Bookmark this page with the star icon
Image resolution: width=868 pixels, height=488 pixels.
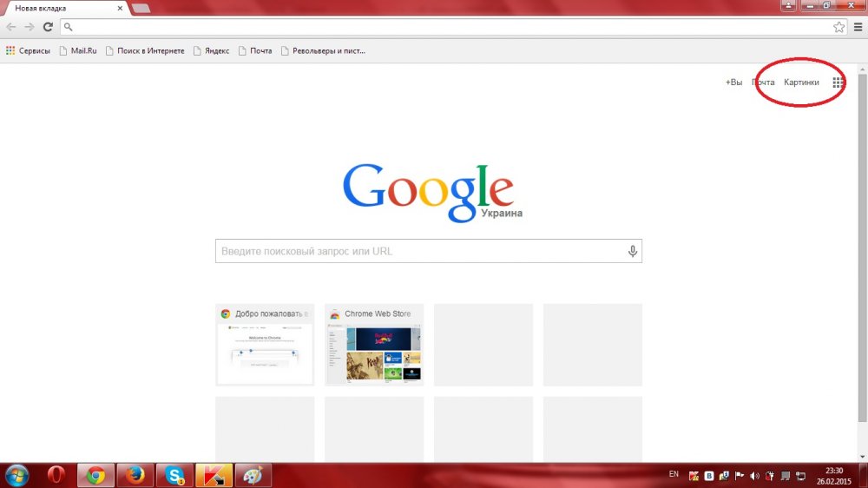838,27
